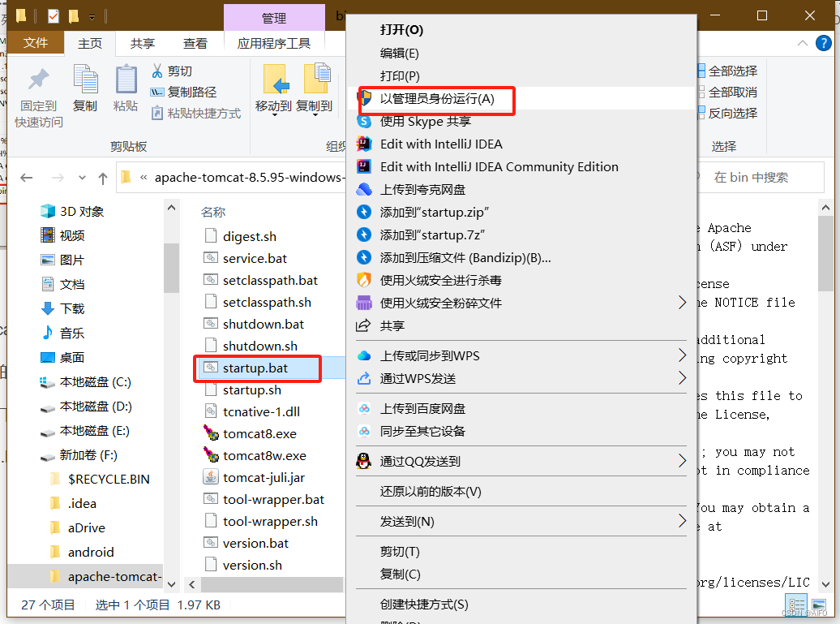Click the tomcat8.exe file icon
The image size is (840, 624).
211,433
